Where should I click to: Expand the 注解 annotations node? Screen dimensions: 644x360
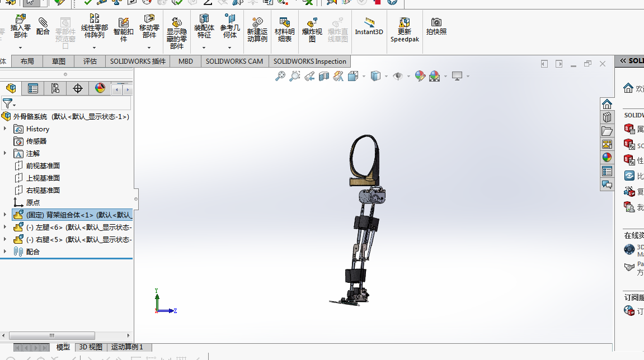coord(5,153)
